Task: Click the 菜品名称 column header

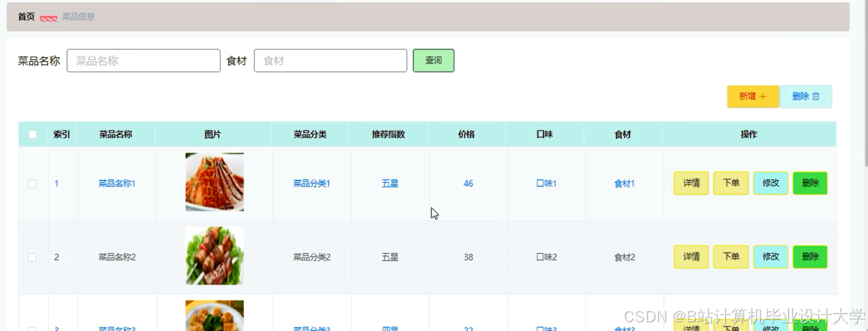Action: (116, 135)
